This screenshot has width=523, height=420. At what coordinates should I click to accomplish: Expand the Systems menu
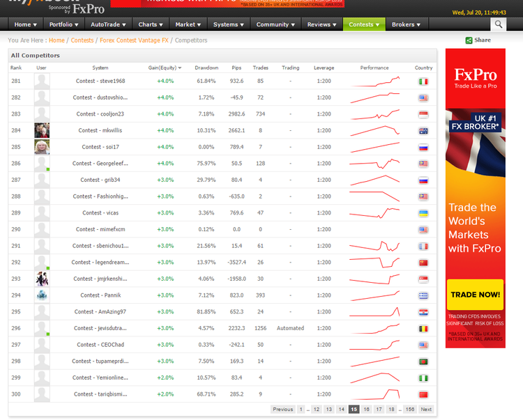[x=229, y=24]
